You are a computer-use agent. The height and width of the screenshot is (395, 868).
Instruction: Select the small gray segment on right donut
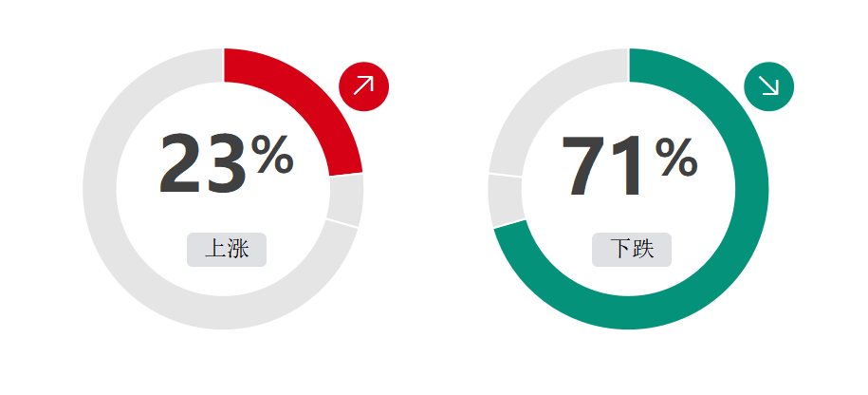tap(505, 200)
